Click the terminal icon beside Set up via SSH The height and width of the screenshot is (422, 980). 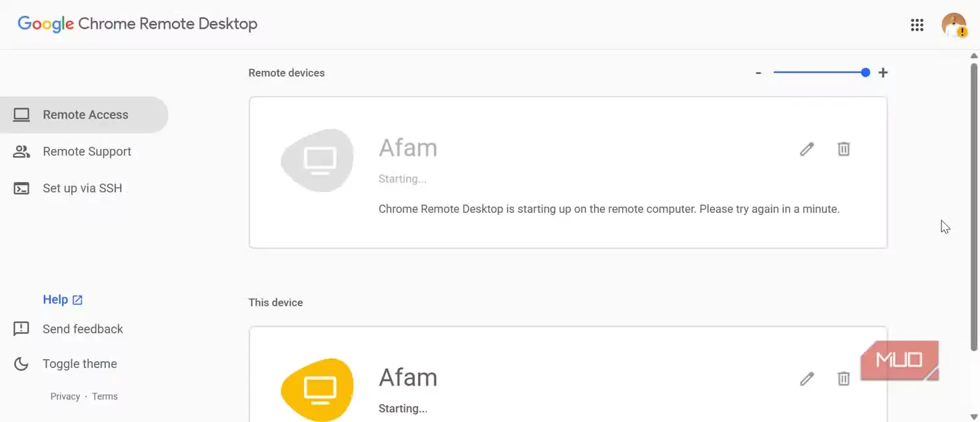click(x=22, y=188)
